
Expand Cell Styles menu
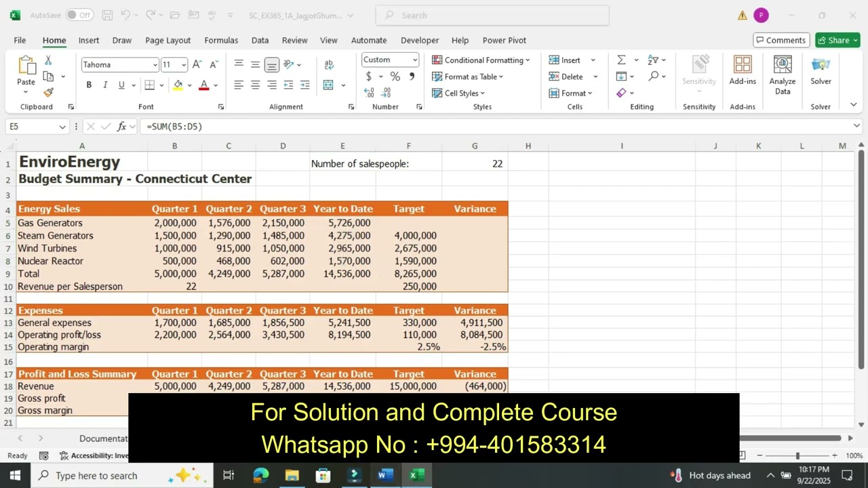pyautogui.click(x=458, y=93)
